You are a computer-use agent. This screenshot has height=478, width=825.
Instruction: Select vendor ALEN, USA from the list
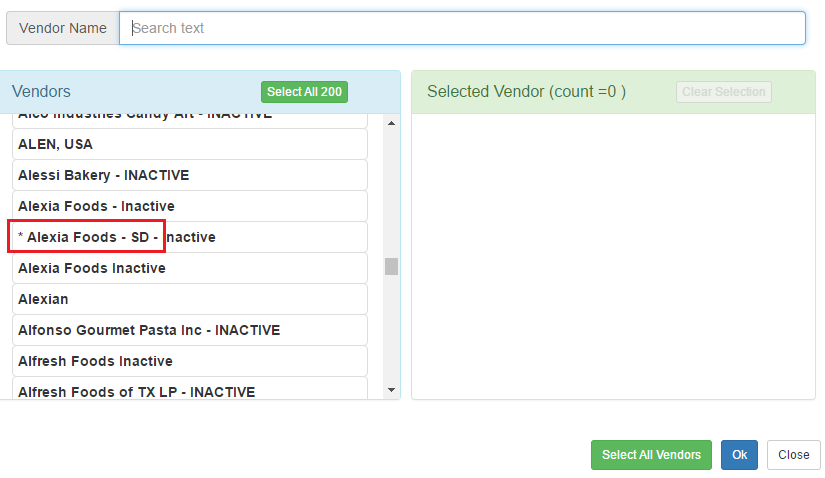tap(190, 144)
